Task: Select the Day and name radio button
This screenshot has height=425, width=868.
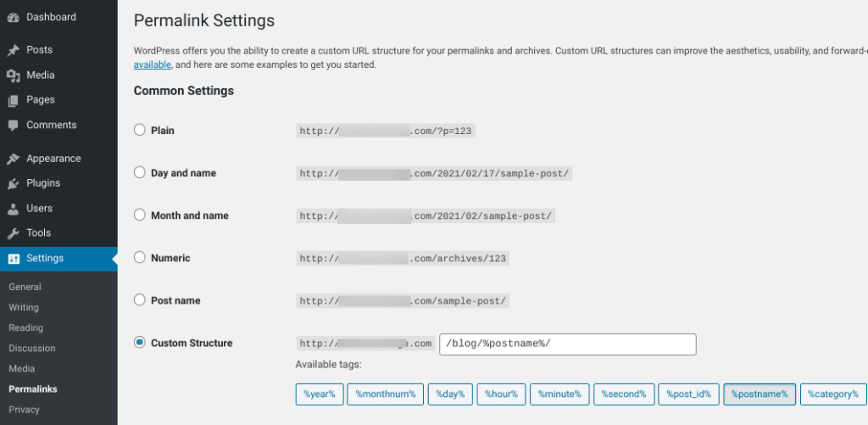Action: click(x=140, y=172)
